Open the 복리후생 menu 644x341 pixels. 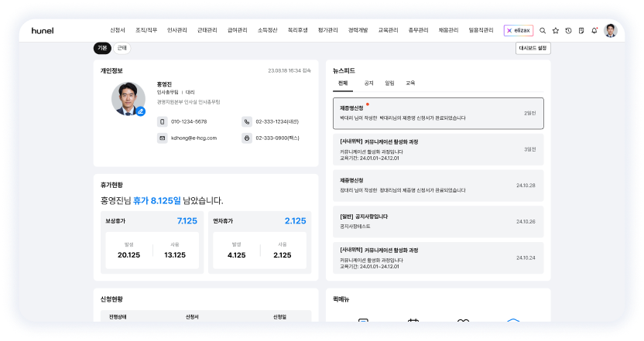[x=298, y=30]
